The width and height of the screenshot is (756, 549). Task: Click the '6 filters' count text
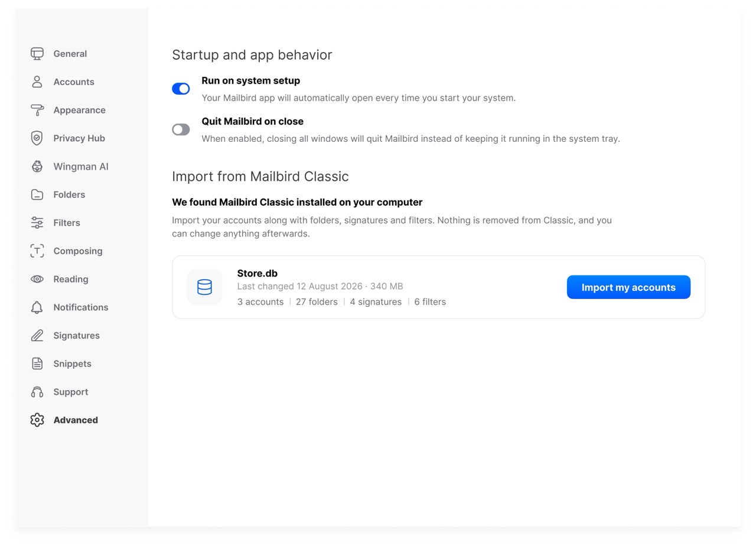(430, 302)
